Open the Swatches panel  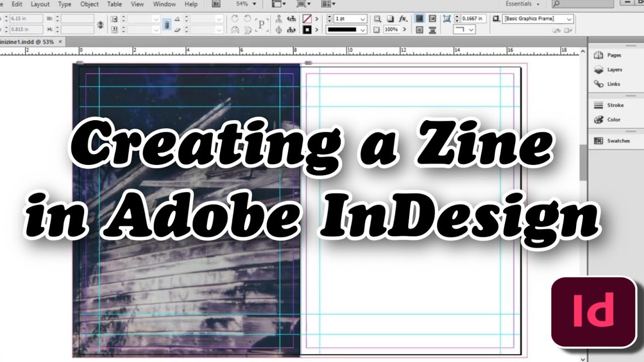point(612,141)
